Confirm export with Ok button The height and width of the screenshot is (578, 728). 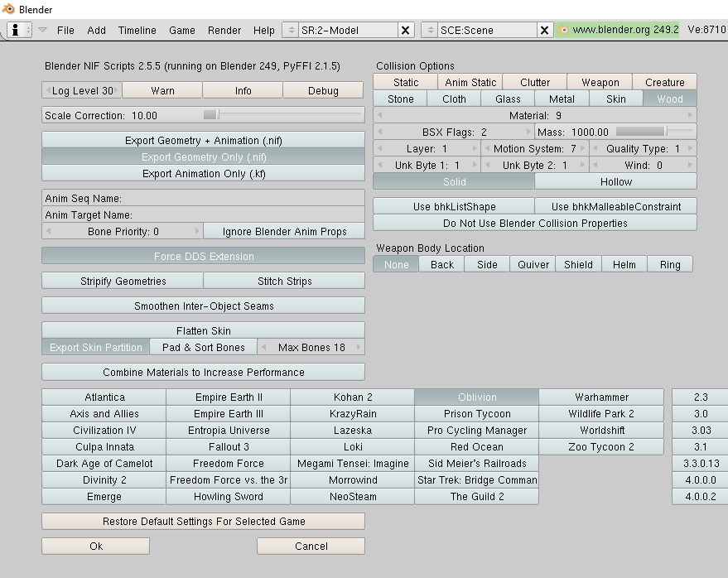pyautogui.click(x=95, y=546)
